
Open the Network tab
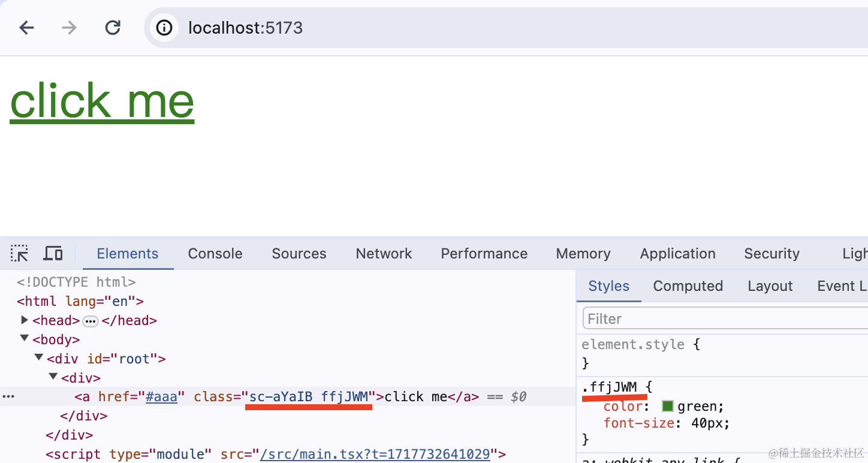tap(384, 254)
